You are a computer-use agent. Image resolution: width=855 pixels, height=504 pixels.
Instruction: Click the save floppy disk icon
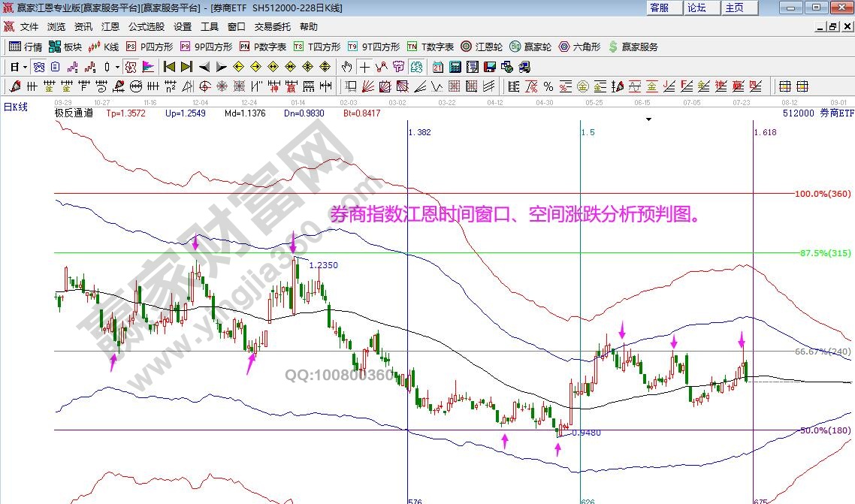[488, 66]
